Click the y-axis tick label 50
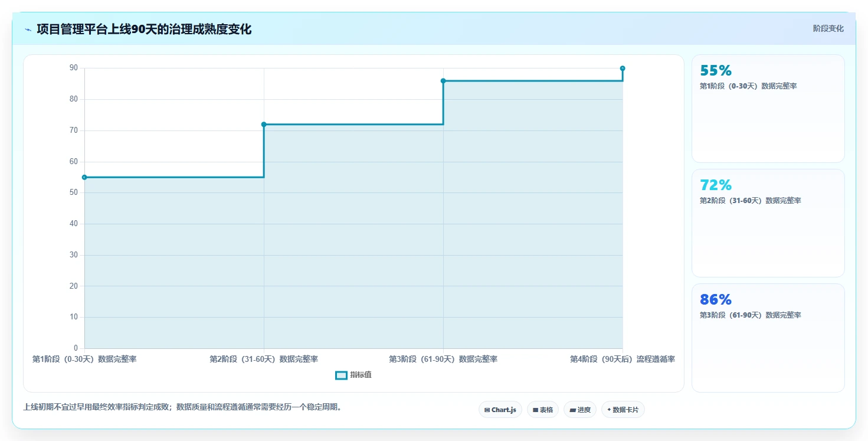This screenshot has width=868, height=441. click(74, 192)
